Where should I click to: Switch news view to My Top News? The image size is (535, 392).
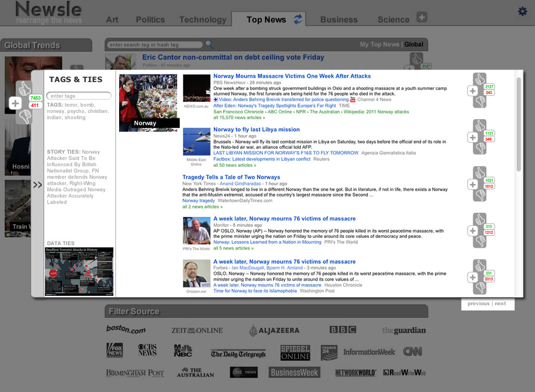pyautogui.click(x=379, y=44)
